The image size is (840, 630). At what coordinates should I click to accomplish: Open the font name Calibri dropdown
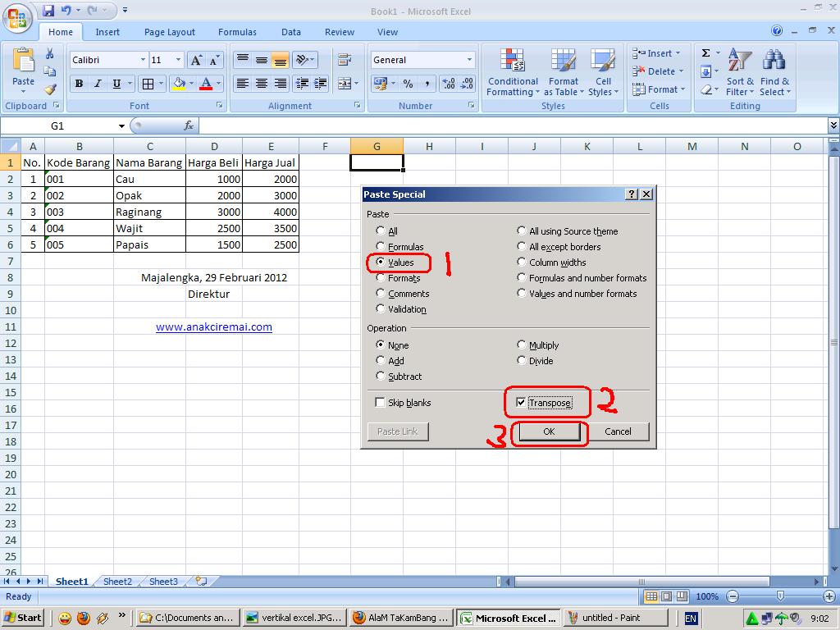pos(143,60)
